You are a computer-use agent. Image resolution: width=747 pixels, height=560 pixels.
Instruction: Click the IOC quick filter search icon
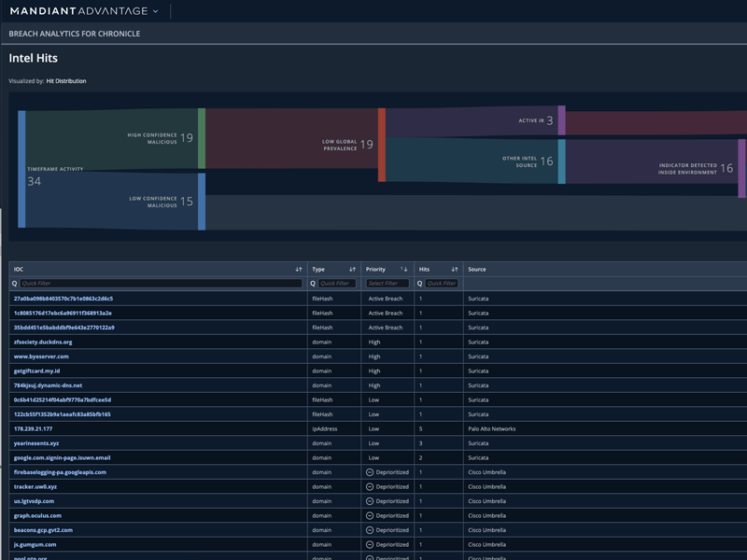coord(14,284)
